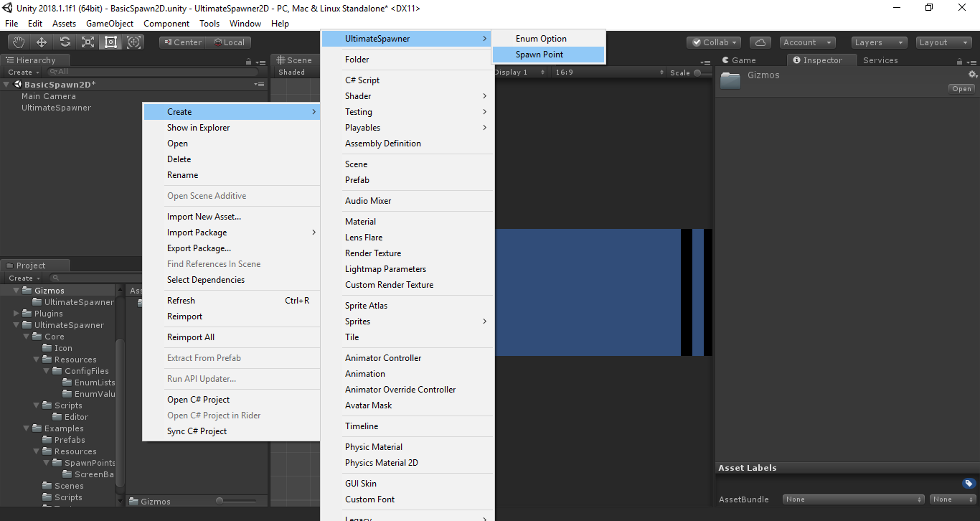
Task: Open the Account dropdown
Action: pos(808,42)
